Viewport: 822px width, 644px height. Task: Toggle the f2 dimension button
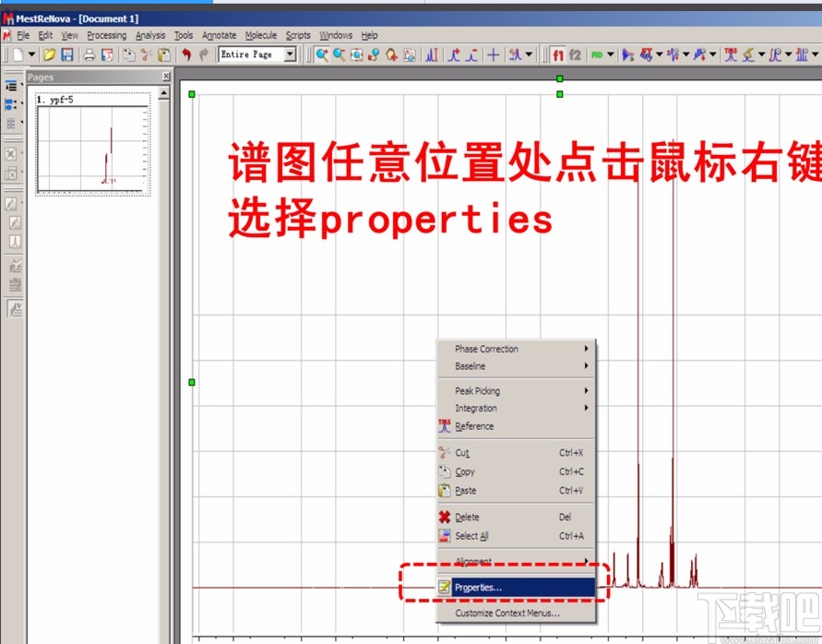click(575, 54)
